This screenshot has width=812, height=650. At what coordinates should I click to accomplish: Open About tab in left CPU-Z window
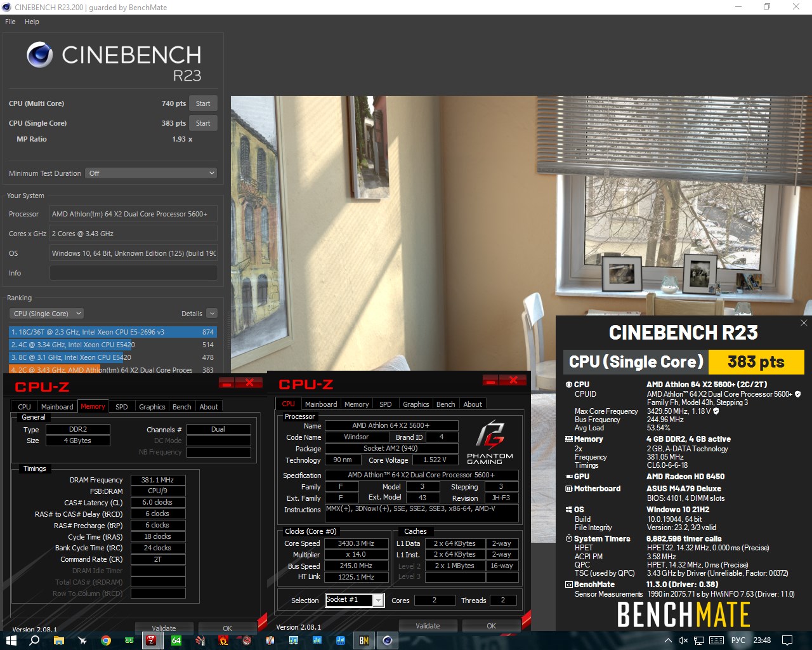[209, 407]
